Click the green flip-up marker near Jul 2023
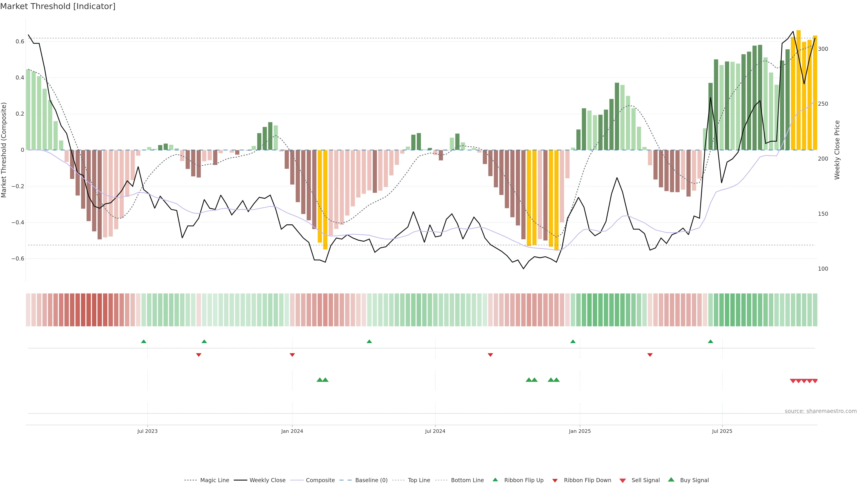This screenshot has width=868, height=488. [144, 342]
